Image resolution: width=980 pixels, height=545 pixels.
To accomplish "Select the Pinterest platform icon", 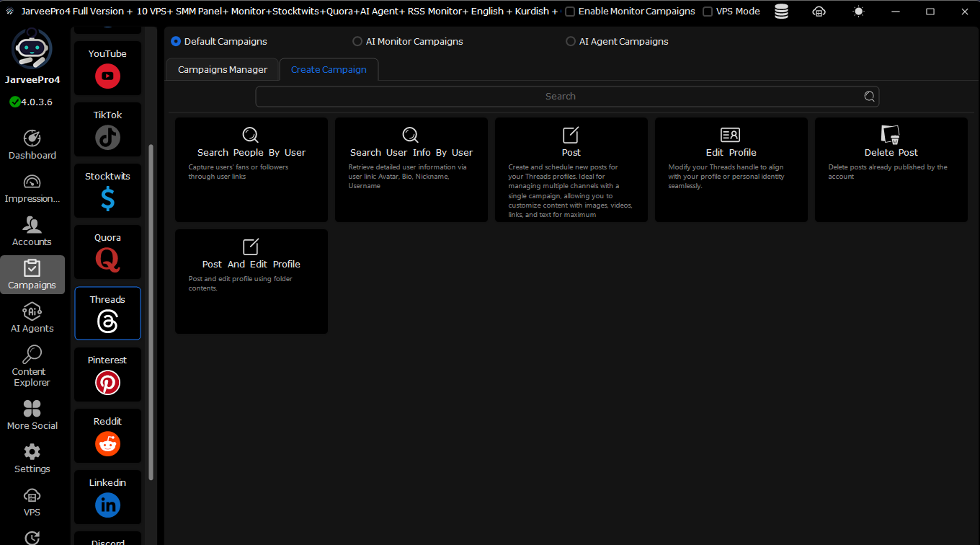I will [107, 382].
